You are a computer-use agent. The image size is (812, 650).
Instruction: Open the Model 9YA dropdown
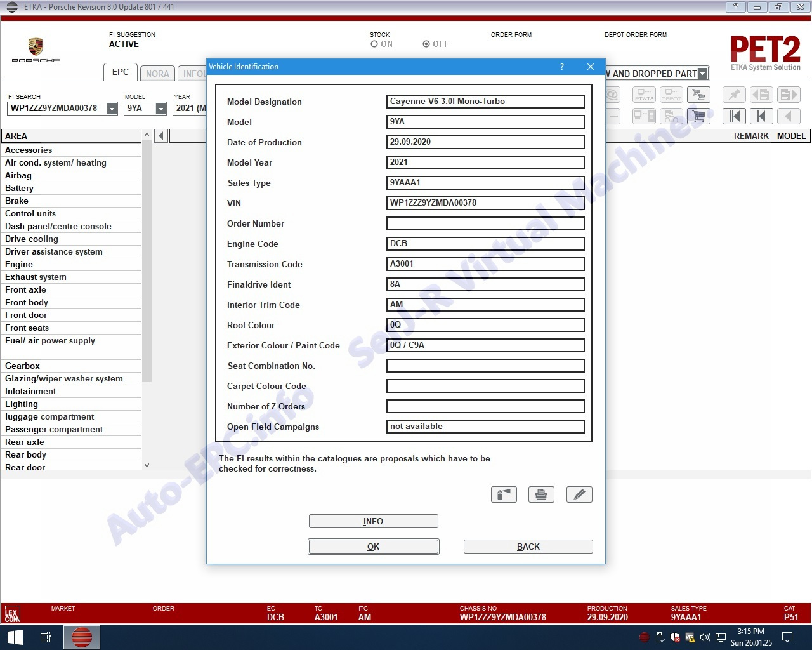[161, 109]
